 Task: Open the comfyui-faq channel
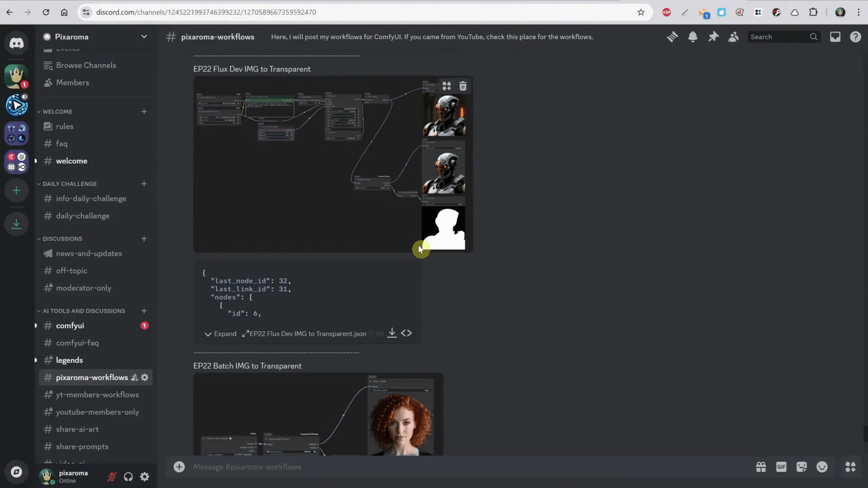pos(95,343)
